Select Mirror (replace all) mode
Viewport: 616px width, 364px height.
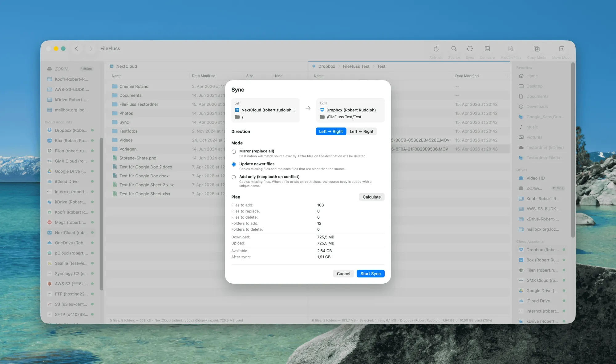(x=234, y=152)
